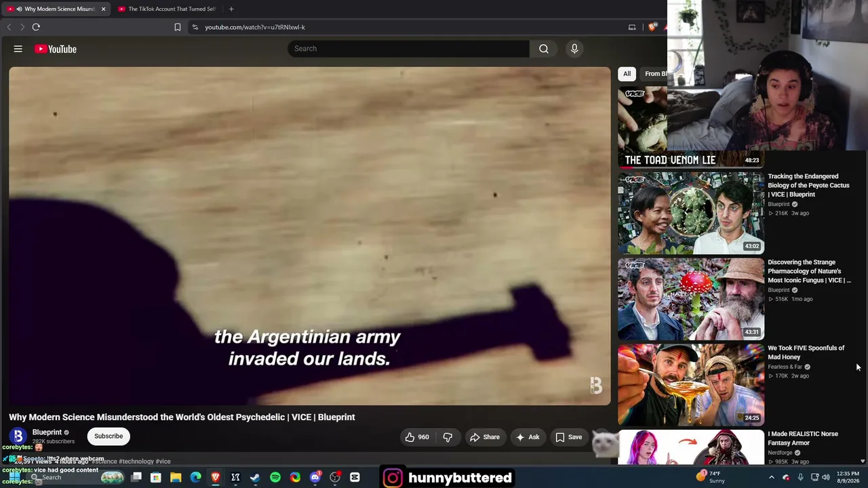Screen dimensions: 868x488
Task: Open a new browser tab
Action: click(x=231, y=9)
